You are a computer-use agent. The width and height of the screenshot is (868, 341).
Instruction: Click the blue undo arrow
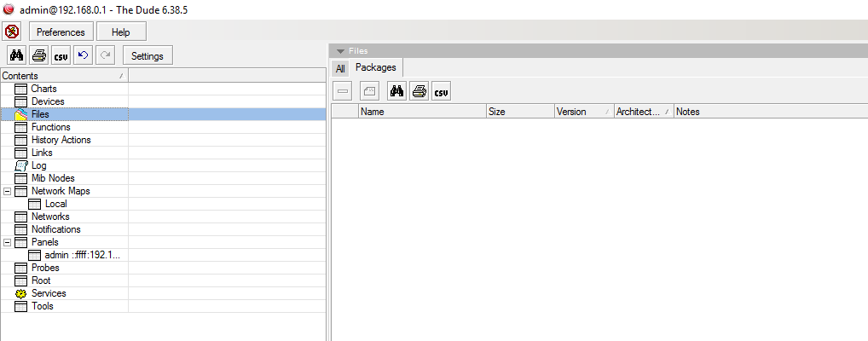click(x=83, y=55)
